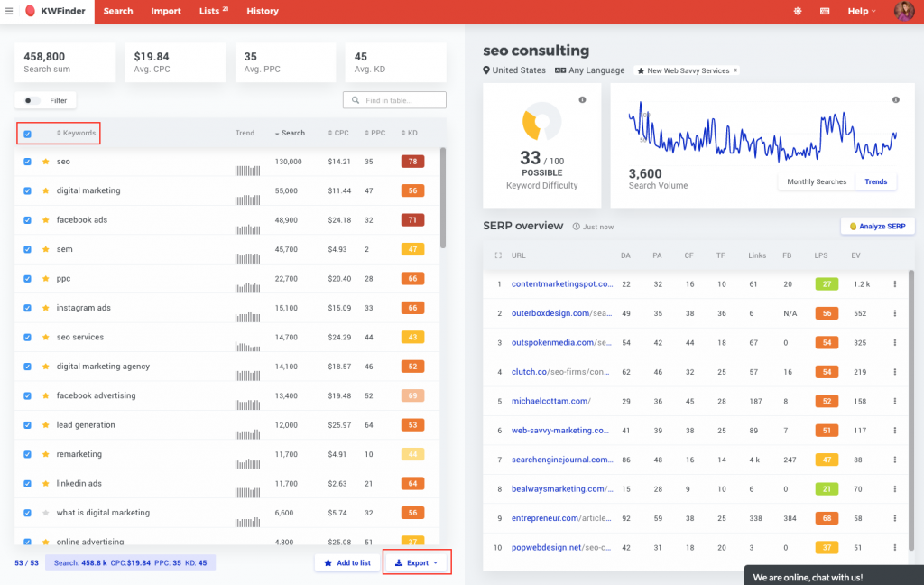The width and height of the screenshot is (924, 585).
Task: Open the keyboard shortcuts icon
Action: (x=825, y=11)
